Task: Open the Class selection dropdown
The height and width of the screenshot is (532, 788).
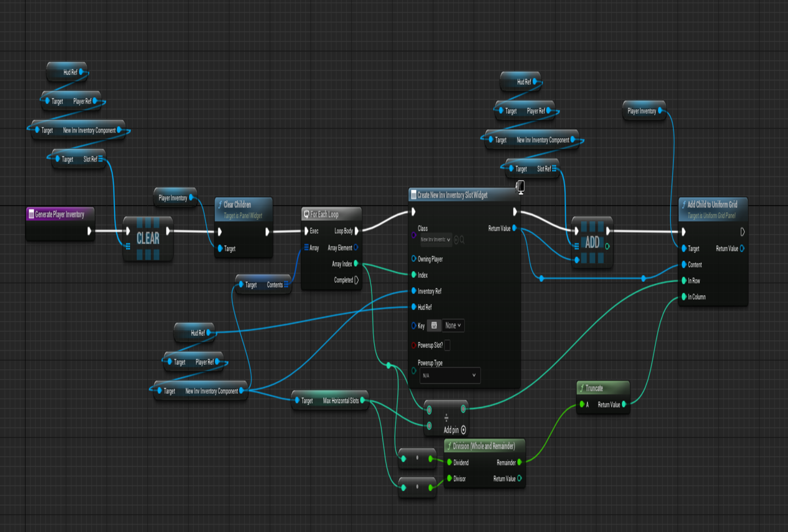Action: click(435, 240)
